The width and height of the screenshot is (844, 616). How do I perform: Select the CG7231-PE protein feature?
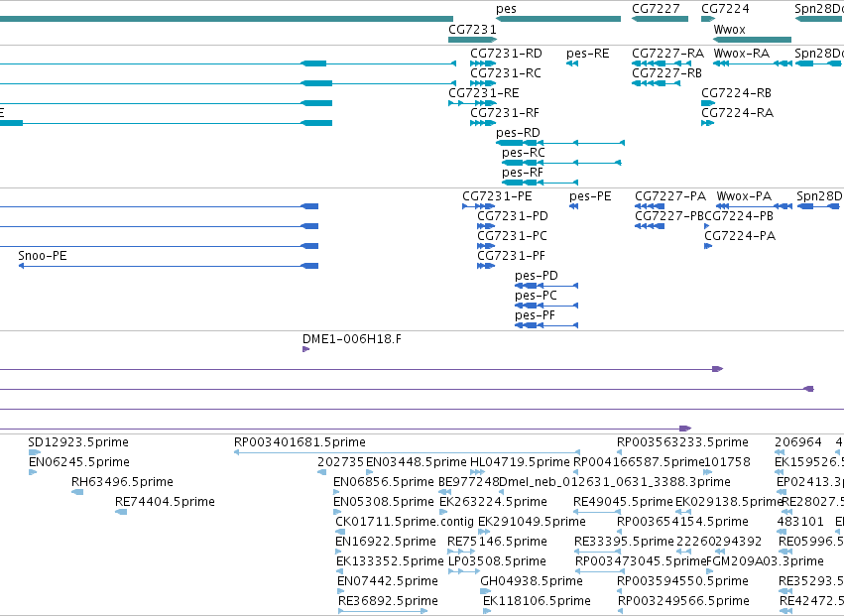[x=478, y=206]
